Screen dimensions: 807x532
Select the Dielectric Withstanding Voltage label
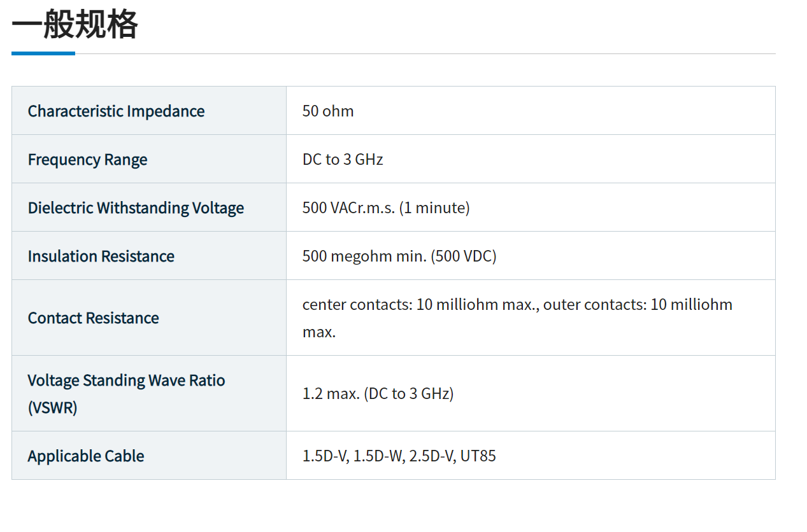[x=136, y=208]
